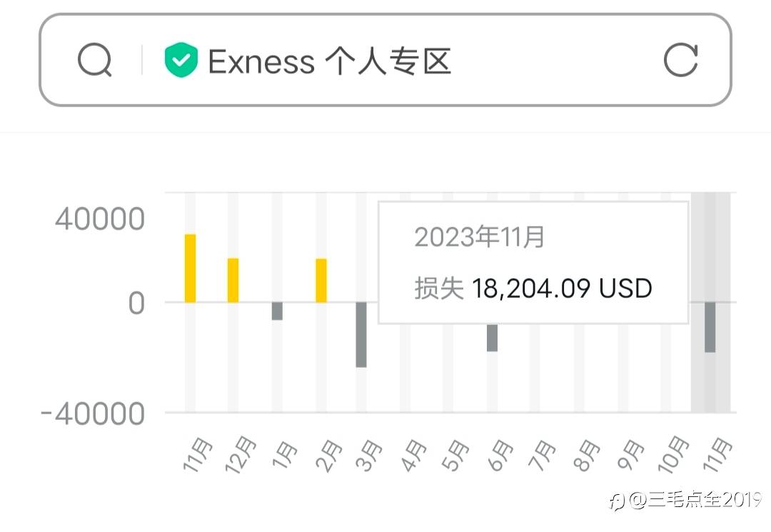Select the gray June loss bar
Viewport: 771px width, 532px height.
coord(493,338)
